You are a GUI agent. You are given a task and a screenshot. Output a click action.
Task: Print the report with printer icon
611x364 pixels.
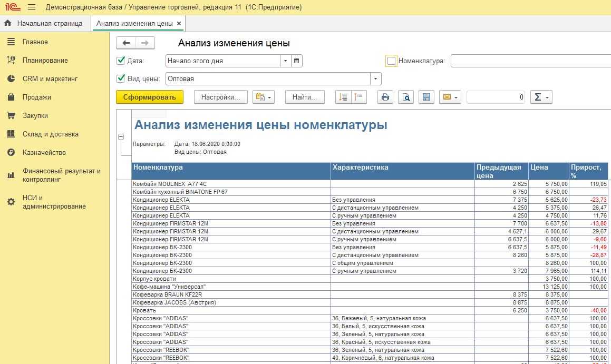[385, 97]
